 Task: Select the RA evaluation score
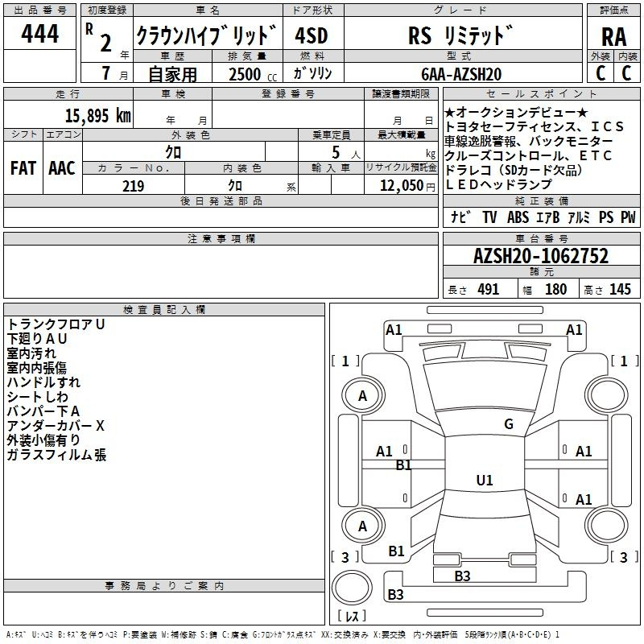click(x=613, y=36)
